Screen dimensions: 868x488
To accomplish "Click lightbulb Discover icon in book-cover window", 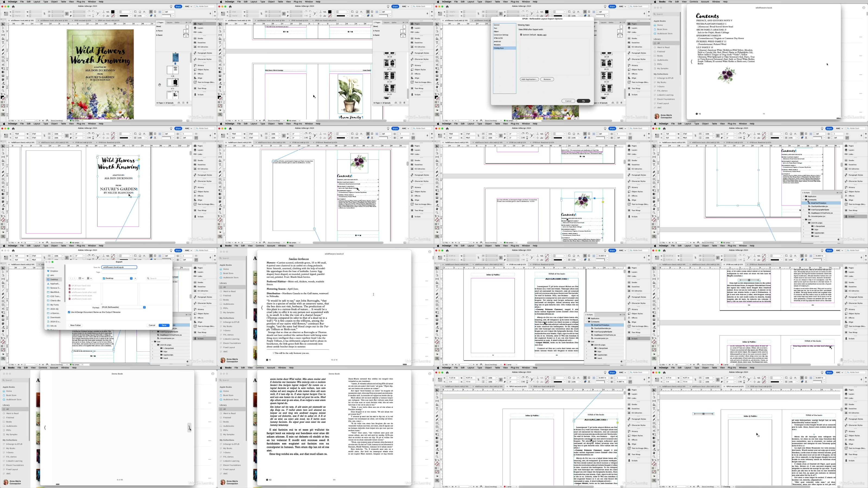I will pyautogui.click(x=171, y=7).
